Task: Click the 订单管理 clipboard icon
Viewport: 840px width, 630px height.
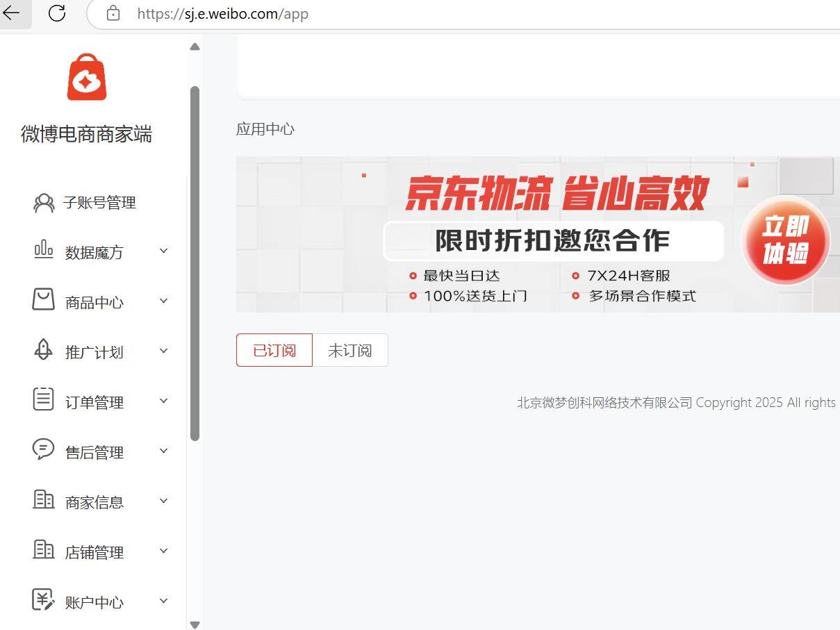Action: pyautogui.click(x=43, y=399)
